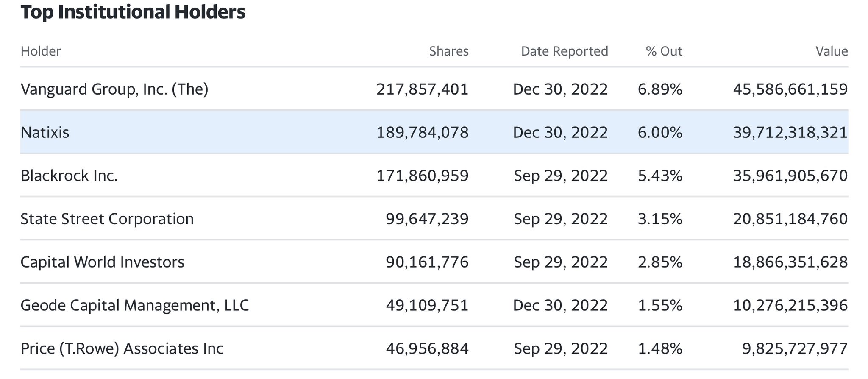The image size is (868, 379).
Task: Click Geode shares value 49,109,751
Action: 427,306
